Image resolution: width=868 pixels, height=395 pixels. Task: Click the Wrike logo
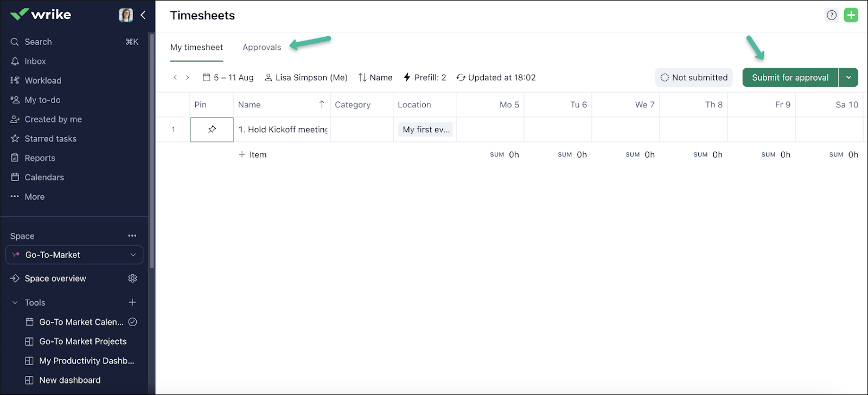tap(41, 14)
